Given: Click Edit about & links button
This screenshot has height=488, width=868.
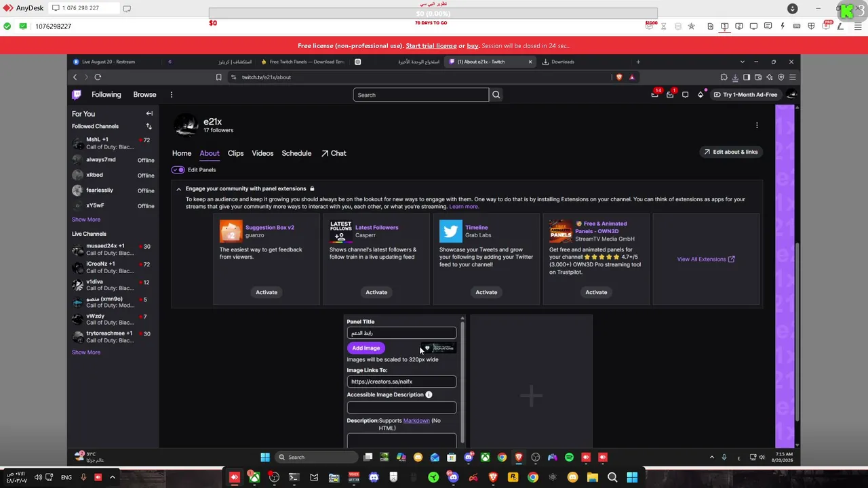Looking at the screenshot, I should click(730, 152).
